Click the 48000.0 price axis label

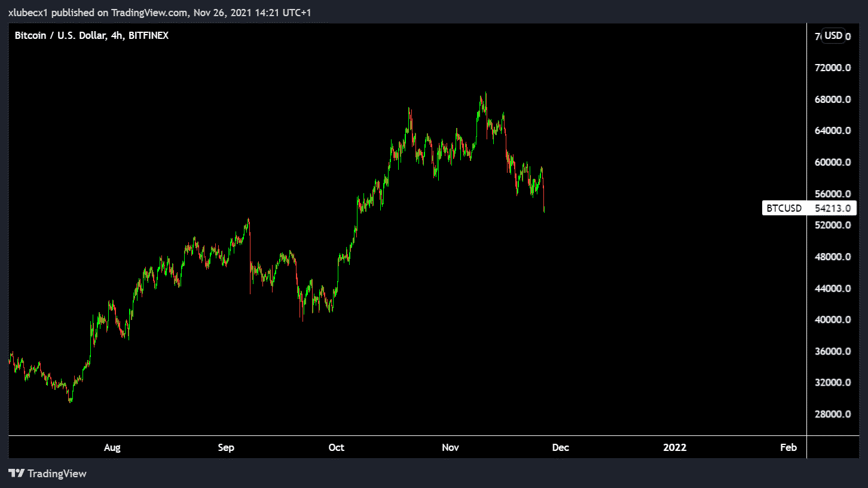tap(833, 257)
